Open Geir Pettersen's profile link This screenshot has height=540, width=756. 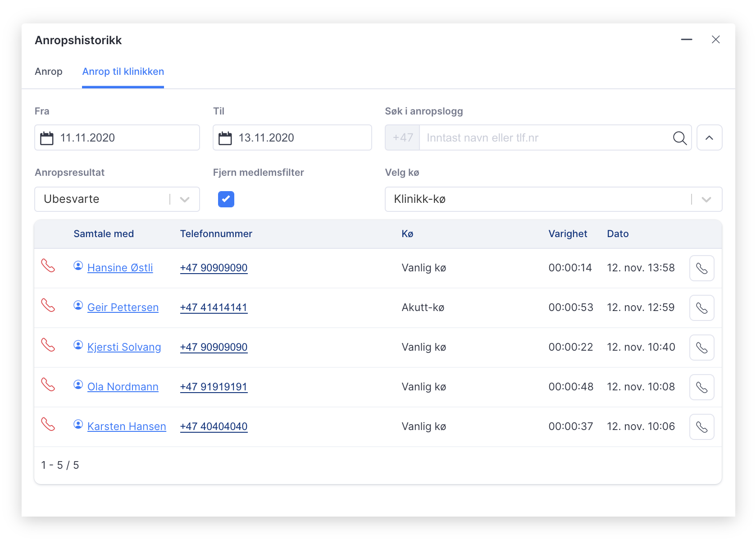coord(123,307)
